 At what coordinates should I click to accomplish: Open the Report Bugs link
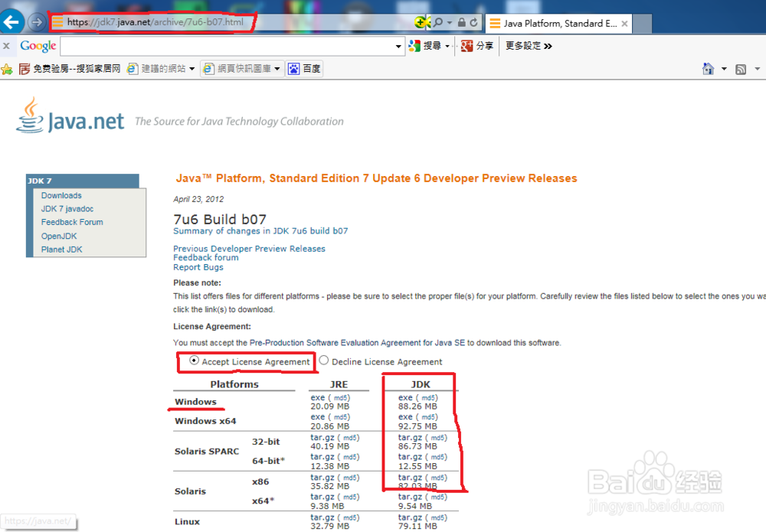198,267
